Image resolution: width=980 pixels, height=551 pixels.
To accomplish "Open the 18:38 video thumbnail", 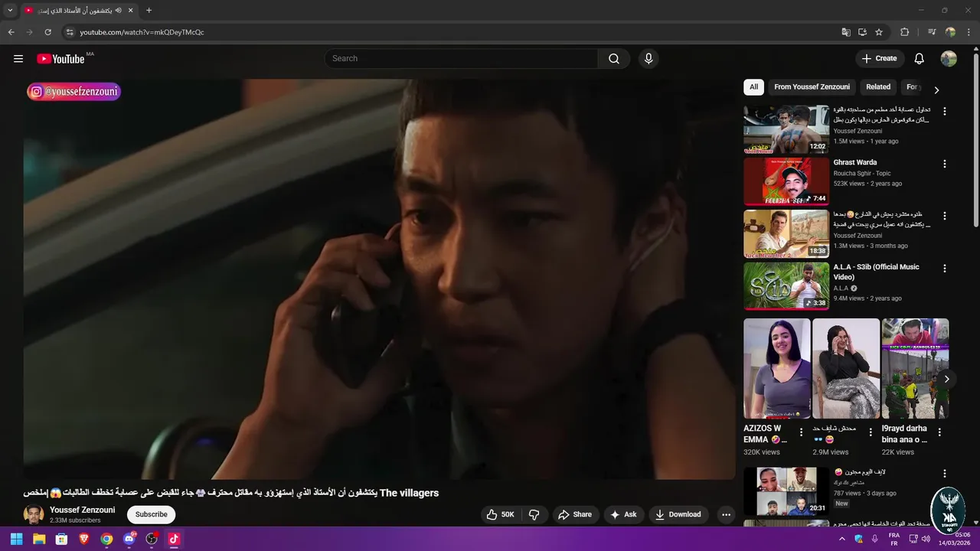I will (786, 234).
